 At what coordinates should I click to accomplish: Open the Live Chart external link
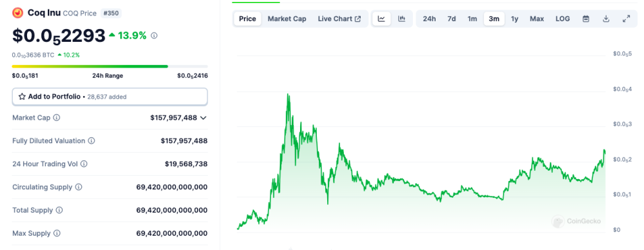pyautogui.click(x=339, y=19)
